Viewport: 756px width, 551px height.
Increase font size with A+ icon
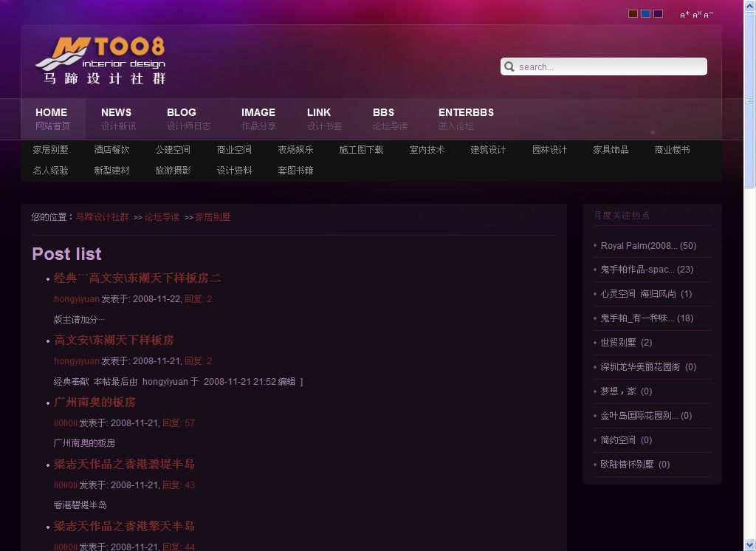(x=684, y=15)
